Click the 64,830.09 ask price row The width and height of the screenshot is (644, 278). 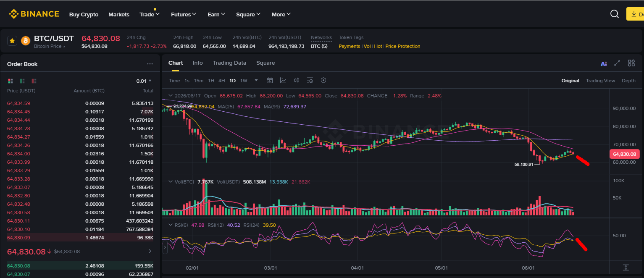80,238
